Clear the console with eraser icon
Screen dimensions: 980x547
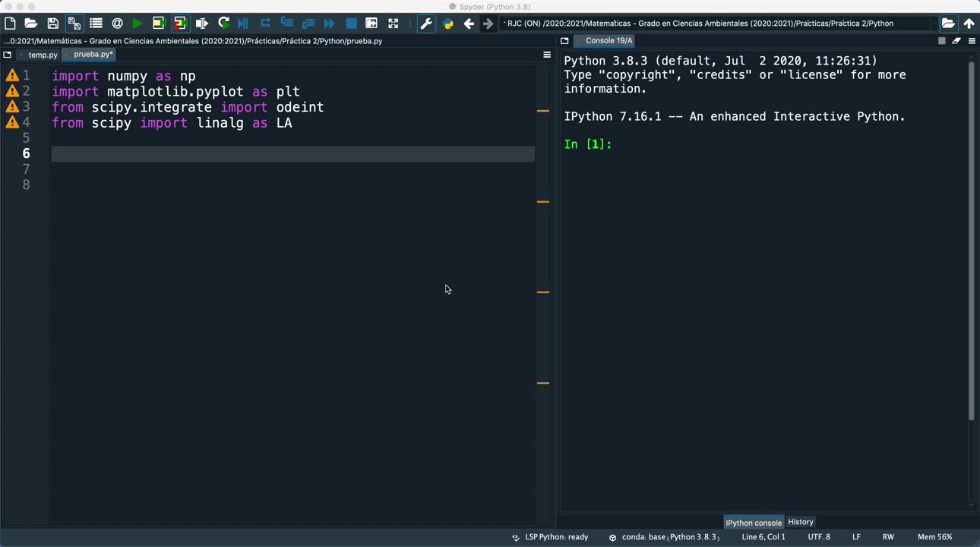pyautogui.click(x=956, y=41)
